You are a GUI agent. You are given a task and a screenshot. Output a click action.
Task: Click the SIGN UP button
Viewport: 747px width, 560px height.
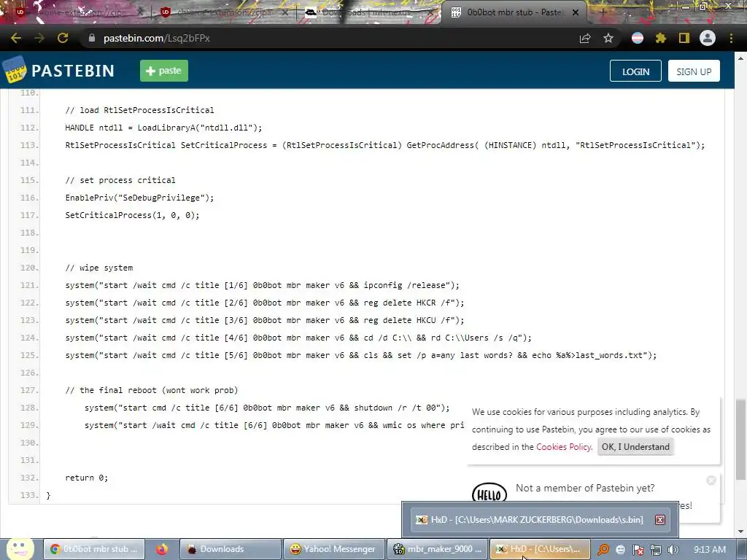coord(694,71)
